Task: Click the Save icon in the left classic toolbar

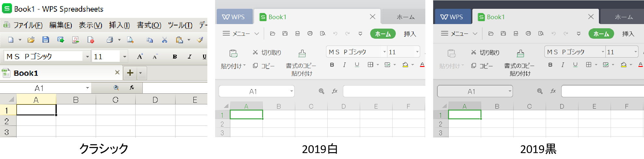Action: click(46, 40)
